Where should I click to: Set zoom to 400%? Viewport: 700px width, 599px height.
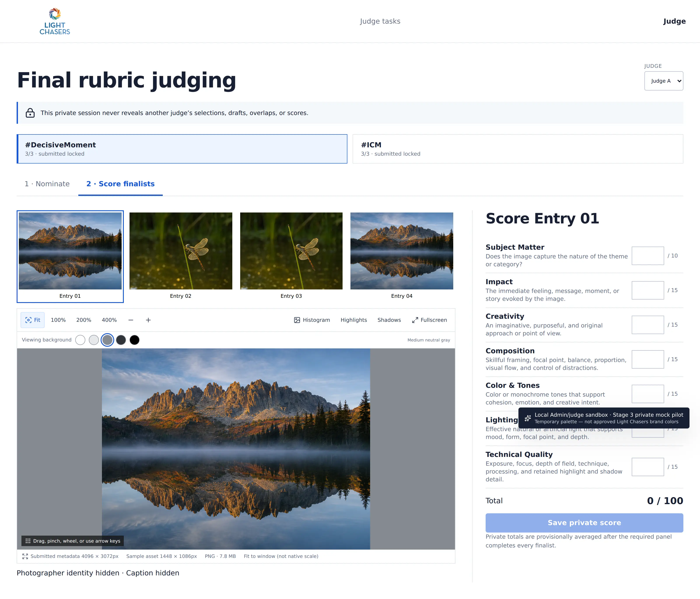[x=109, y=320]
